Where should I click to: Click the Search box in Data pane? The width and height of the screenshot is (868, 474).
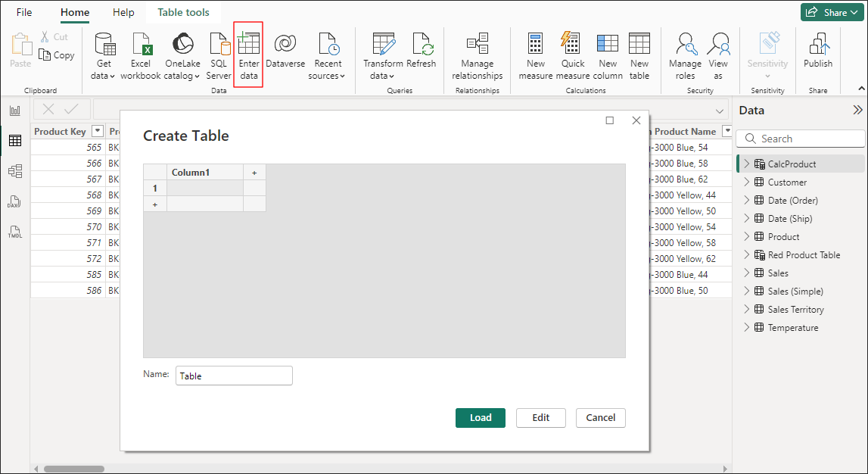(x=801, y=139)
